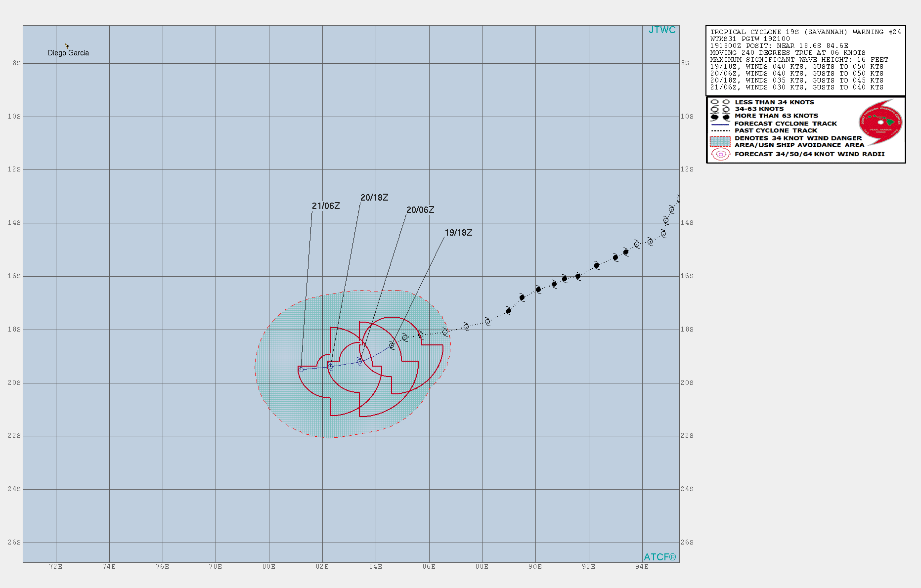Click the 20/06Z forecast position marker on track
The width and height of the screenshot is (921, 588).
tap(360, 362)
